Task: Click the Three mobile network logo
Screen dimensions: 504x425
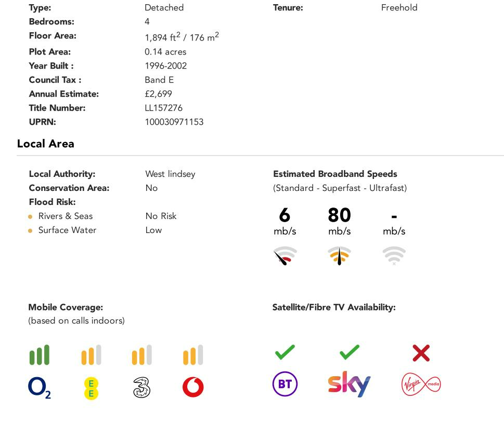Action: 141,388
